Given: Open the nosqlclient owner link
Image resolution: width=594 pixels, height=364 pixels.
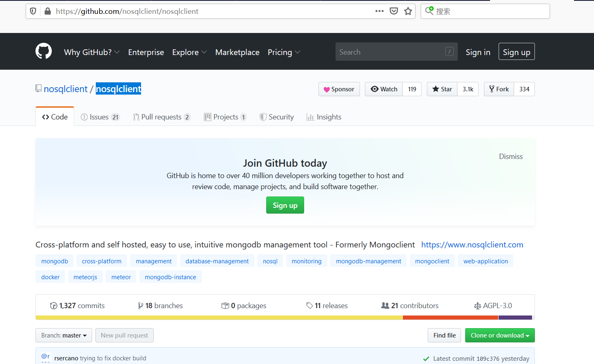Looking at the screenshot, I should [x=66, y=89].
